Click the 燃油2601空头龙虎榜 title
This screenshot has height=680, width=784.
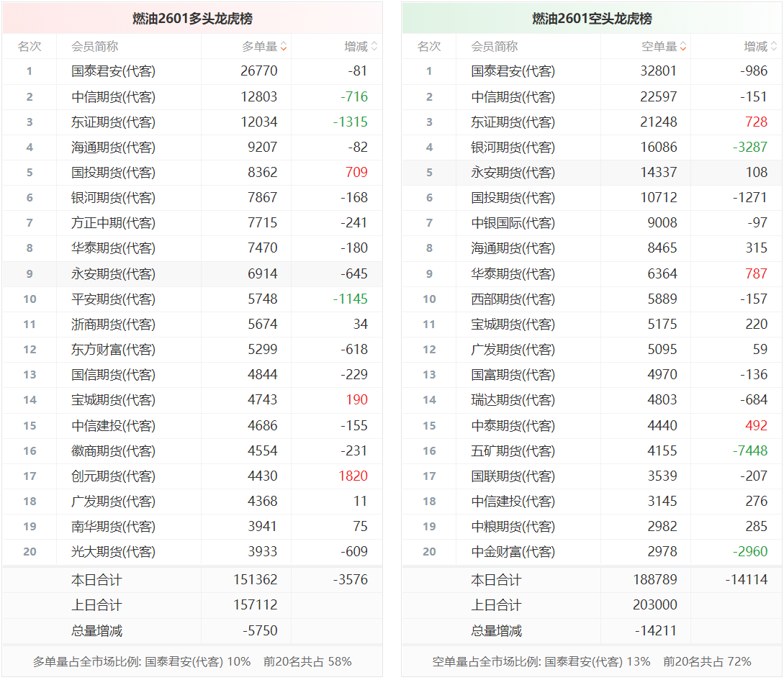coord(592,19)
